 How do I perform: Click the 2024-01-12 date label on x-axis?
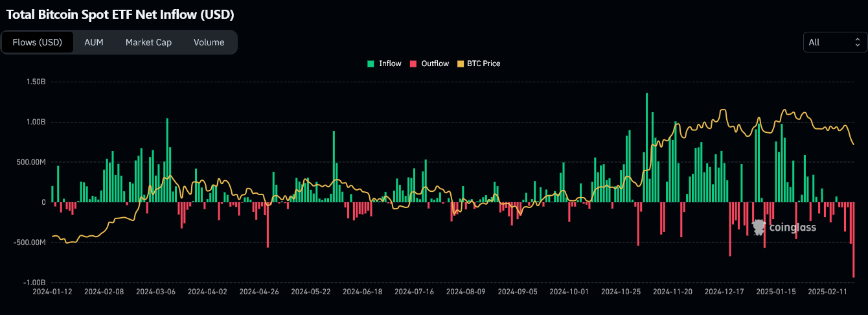coord(52,292)
